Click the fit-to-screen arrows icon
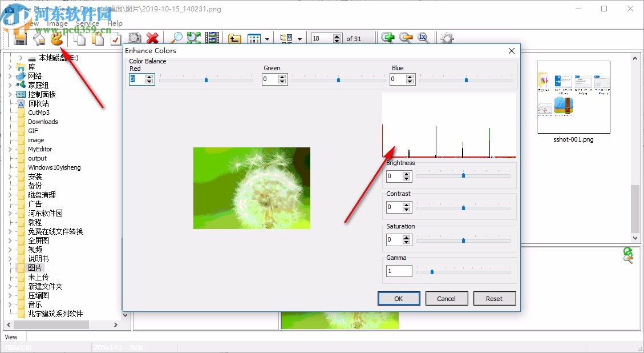 pos(194,38)
